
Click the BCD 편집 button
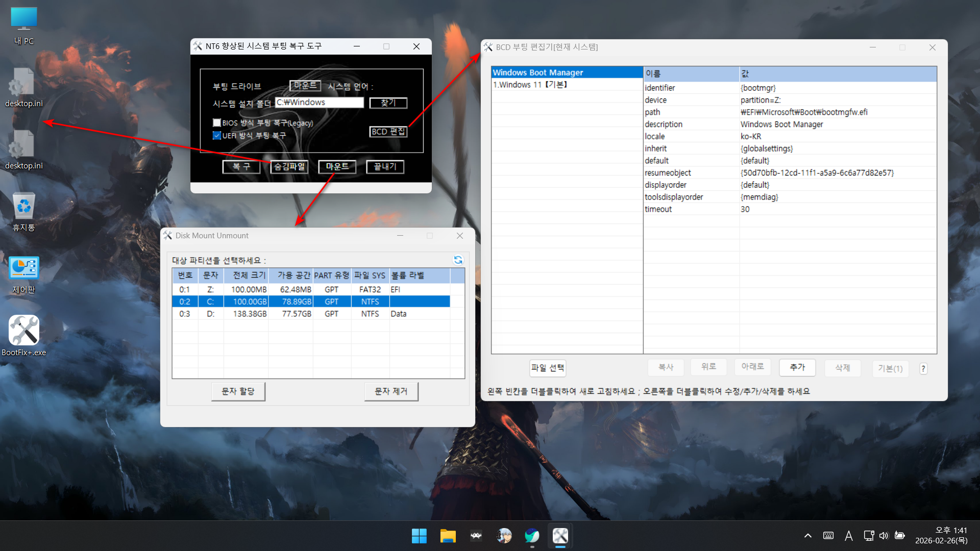[x=388, y=132]
